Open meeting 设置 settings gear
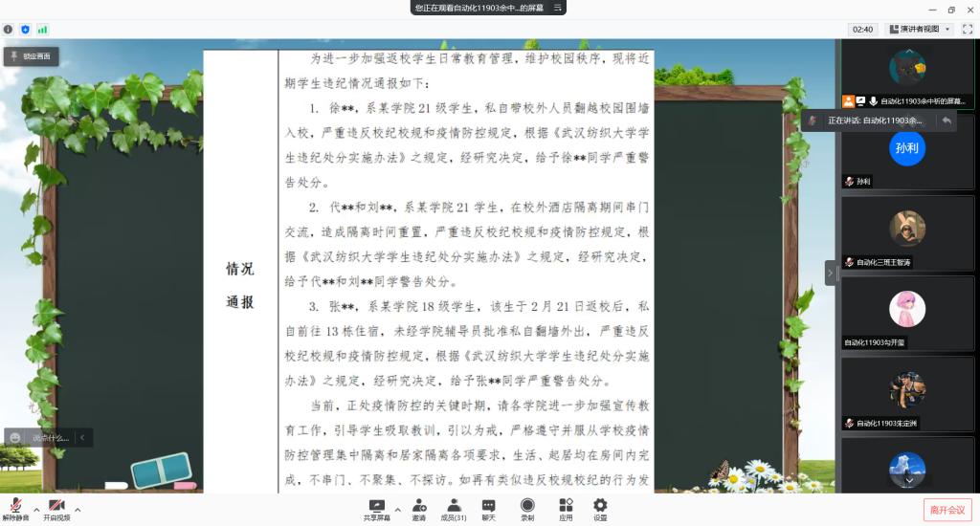The height and width of the screenshot is (526, 980). click(600, 509)
